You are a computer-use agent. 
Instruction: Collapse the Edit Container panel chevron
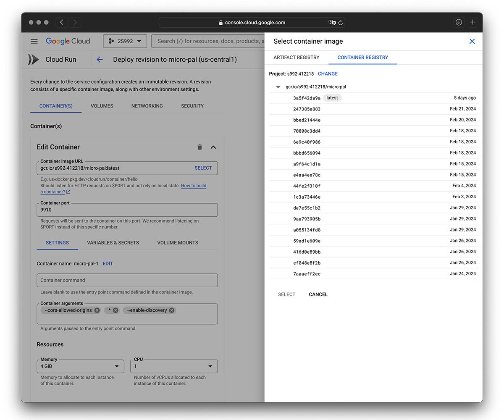(x=213, y=147)
